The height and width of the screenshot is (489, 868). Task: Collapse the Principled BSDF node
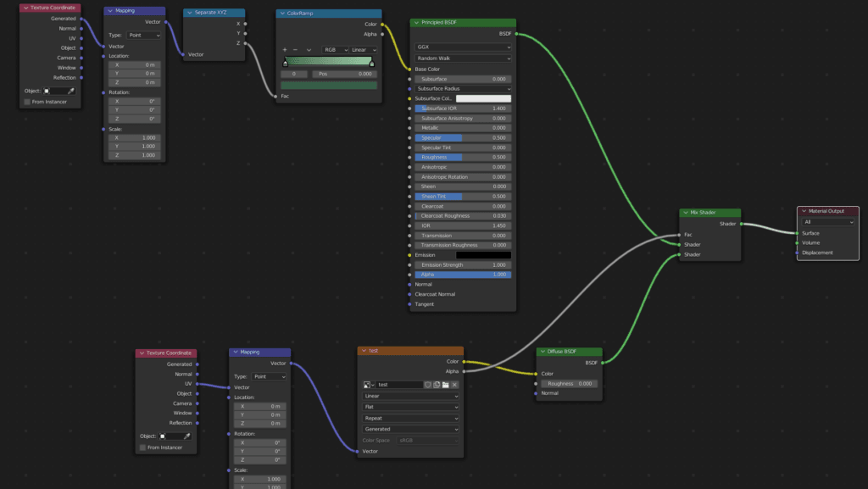(x=416, y=23)
